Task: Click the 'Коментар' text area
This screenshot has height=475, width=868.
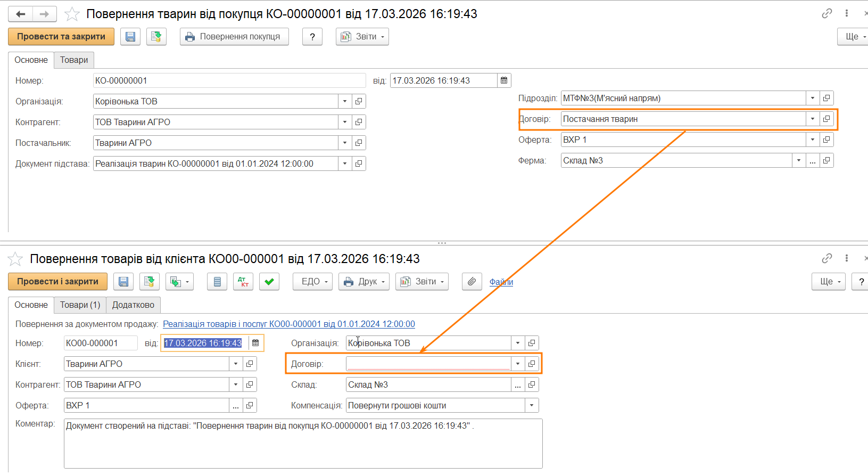Action: (303, 444)
